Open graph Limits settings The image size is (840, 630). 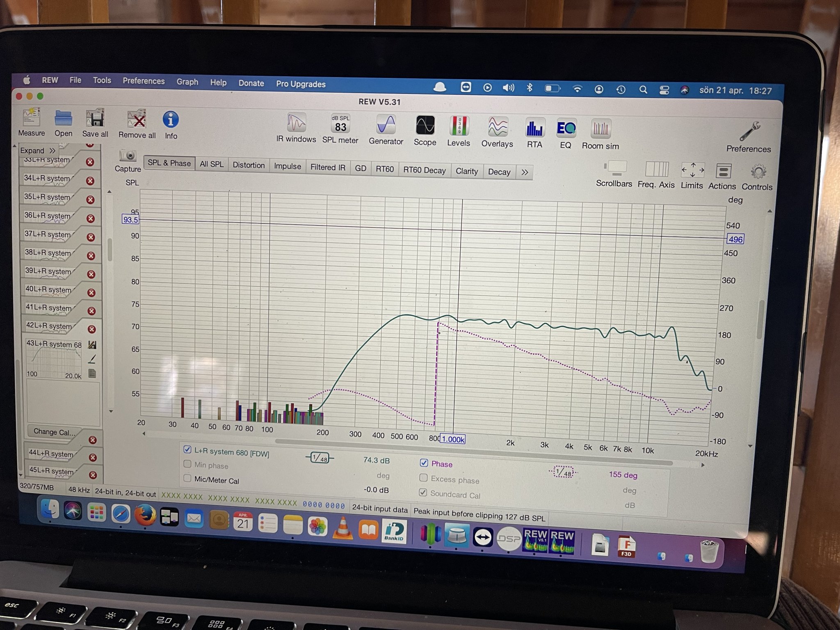(x=692, y=176)
